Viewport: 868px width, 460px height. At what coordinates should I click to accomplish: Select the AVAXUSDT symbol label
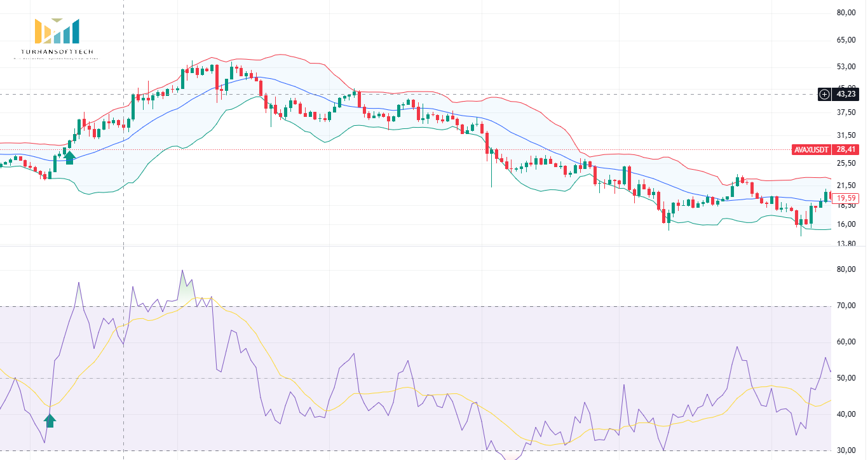coord(811,150)
